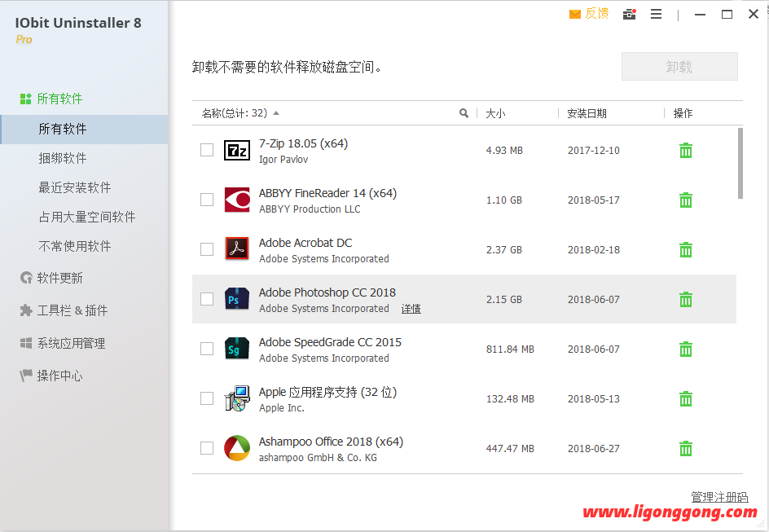
Task: Click the 7-Zip application icon
Action: (237, 151)
